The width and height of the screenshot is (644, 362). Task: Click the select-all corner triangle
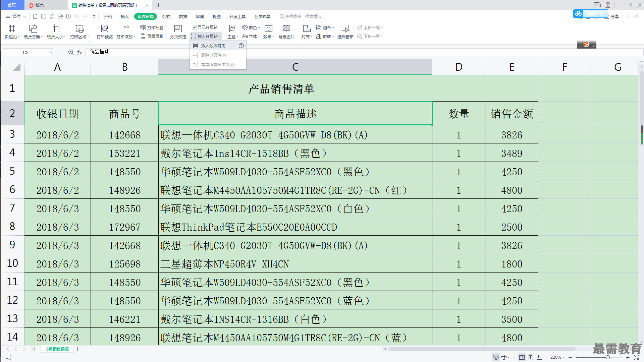click(16, 67)
